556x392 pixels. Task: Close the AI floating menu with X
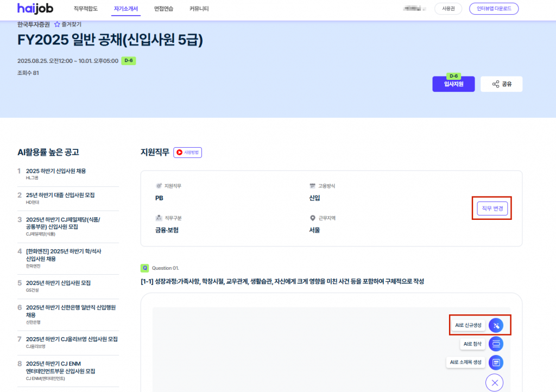point(494,382)
